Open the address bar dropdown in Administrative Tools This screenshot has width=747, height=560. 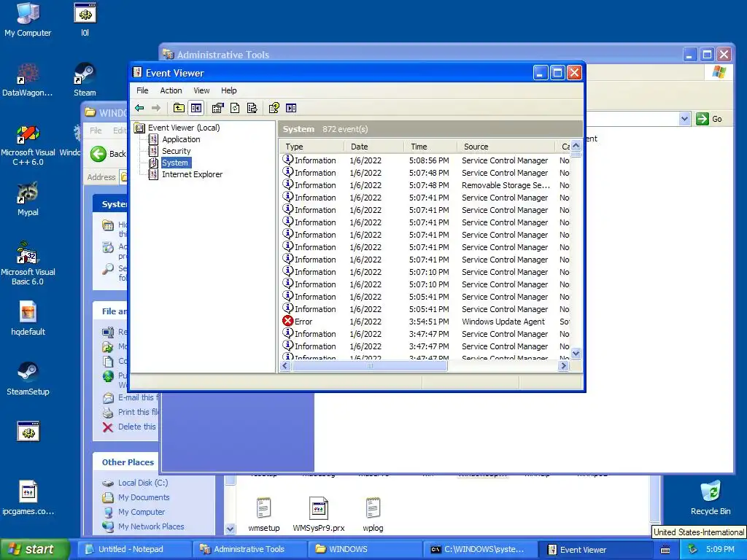point(684,119)
